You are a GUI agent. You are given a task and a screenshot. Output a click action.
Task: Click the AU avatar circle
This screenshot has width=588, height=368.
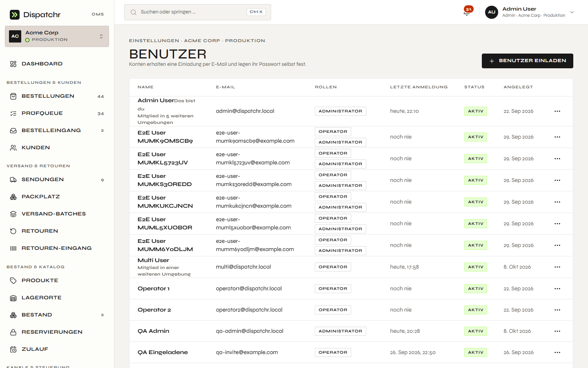tap(492, 12)
